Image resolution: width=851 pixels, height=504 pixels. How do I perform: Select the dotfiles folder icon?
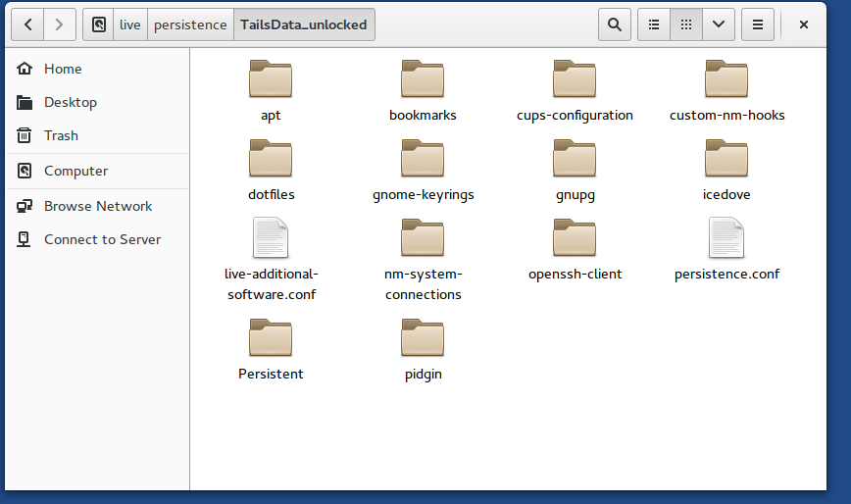tap(271, 158)
